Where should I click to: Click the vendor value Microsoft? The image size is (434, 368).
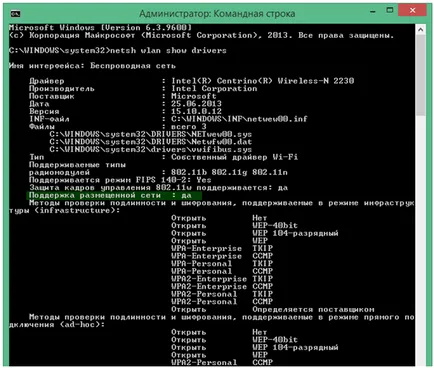(194, 96)
